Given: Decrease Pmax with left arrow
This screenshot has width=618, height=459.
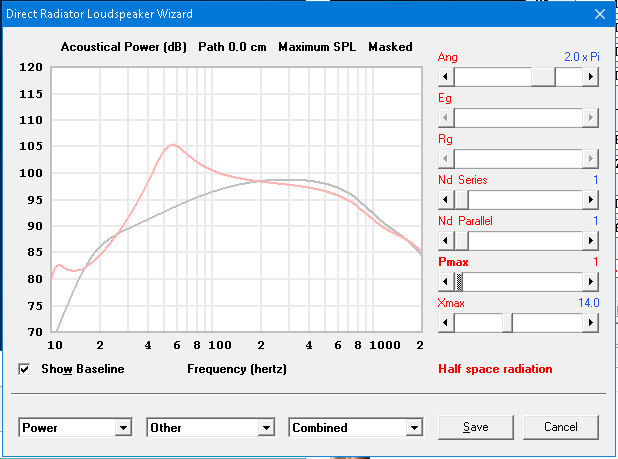Looking at the screenshot, I should [446, 281].
